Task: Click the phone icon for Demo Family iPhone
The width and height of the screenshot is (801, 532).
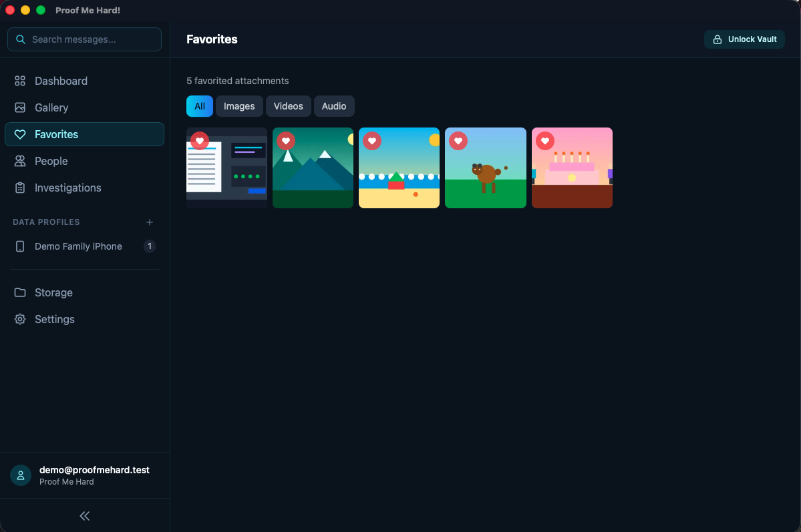Action: click(x=20, y=246)
